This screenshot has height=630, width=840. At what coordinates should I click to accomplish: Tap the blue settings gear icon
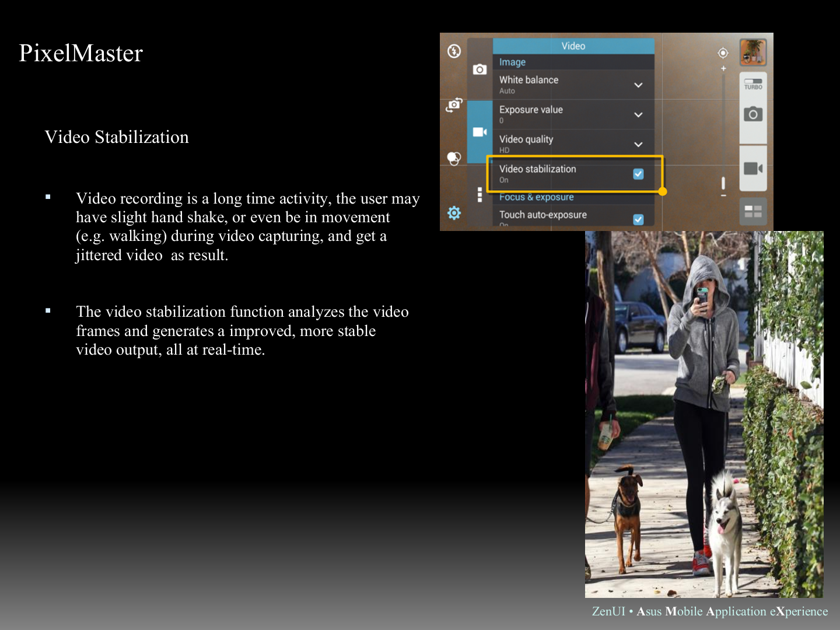click(454, 213)
